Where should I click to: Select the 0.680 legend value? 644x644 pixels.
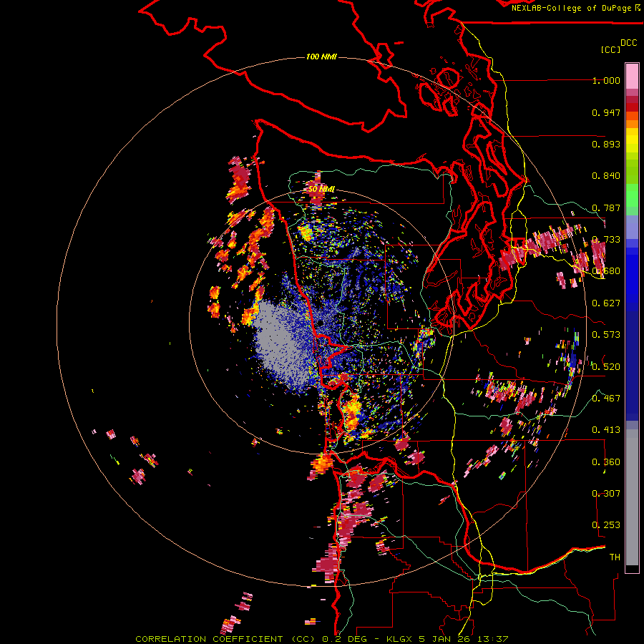pos(606,271)
